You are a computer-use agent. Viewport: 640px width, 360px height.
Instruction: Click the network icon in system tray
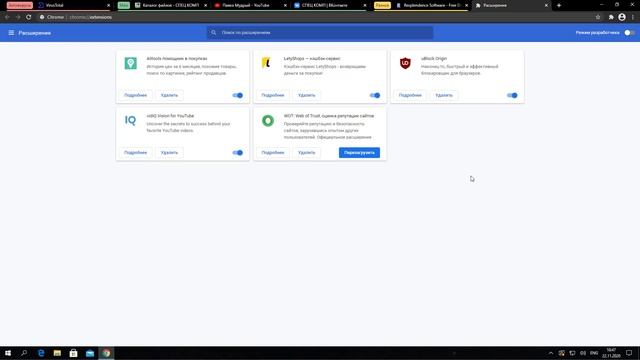coord(572,353)
